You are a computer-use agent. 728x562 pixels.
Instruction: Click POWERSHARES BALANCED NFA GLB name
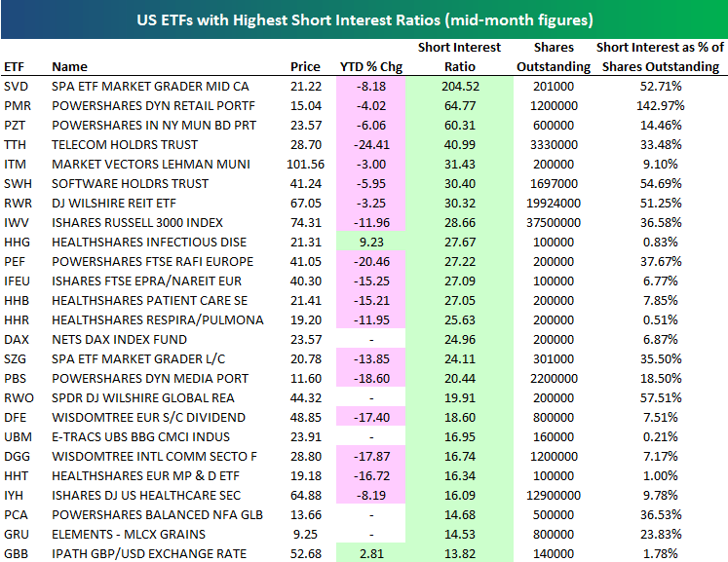tap(158, 515)
